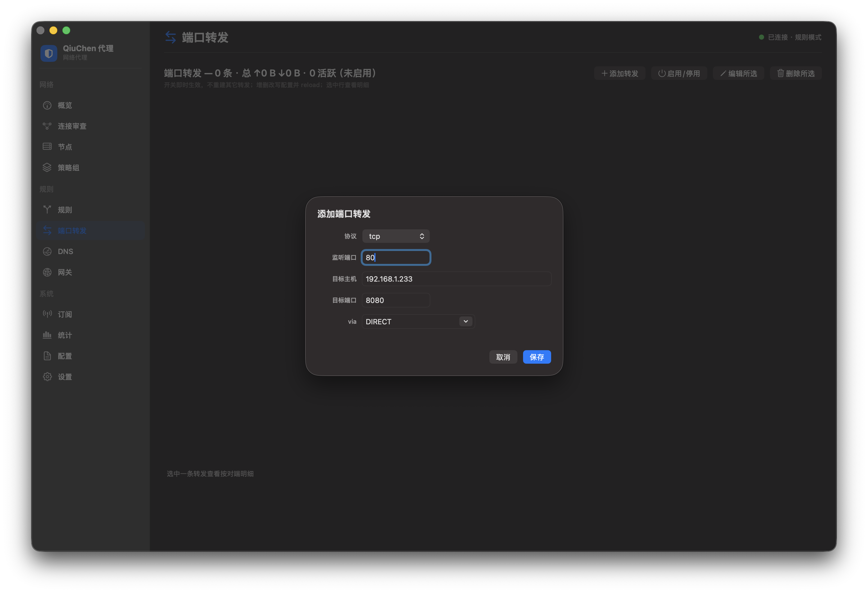Click the 端口转发 — 0 条 summary heading
The height and width of the screenshot is (593, 868).
(x=270, y=73)
